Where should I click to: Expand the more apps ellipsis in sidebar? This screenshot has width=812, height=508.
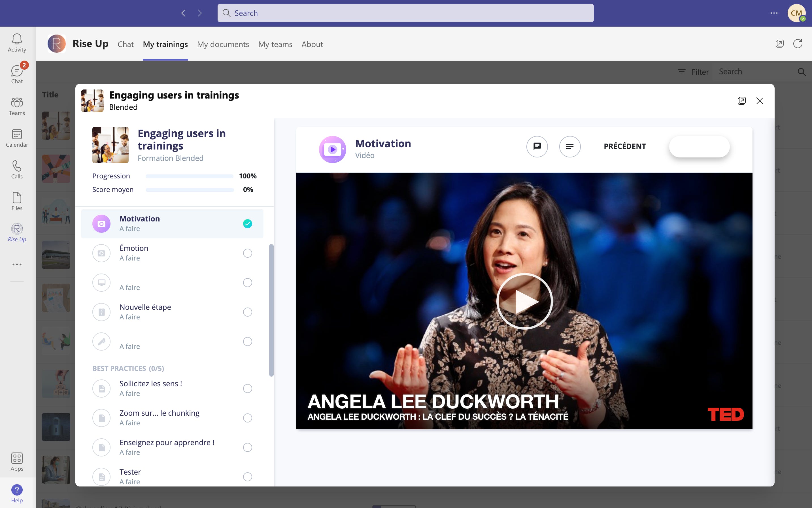17,264
